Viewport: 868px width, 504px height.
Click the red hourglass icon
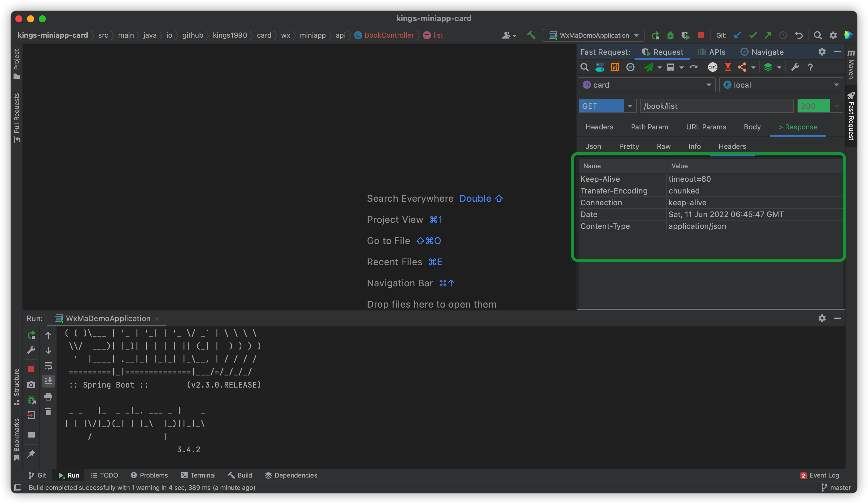(x=728, y=67)
